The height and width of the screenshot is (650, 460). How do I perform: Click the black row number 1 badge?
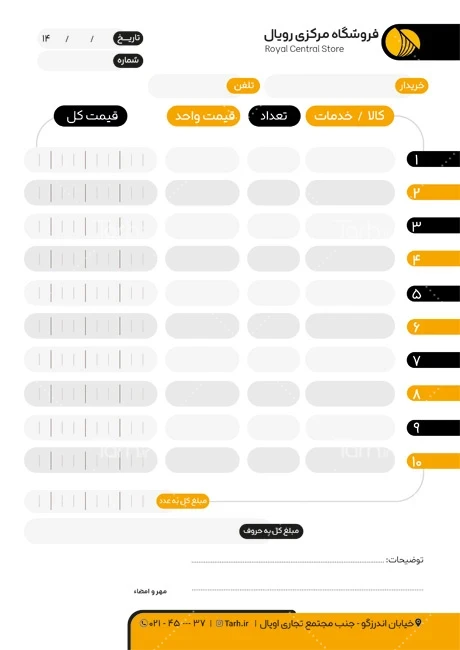433,159
